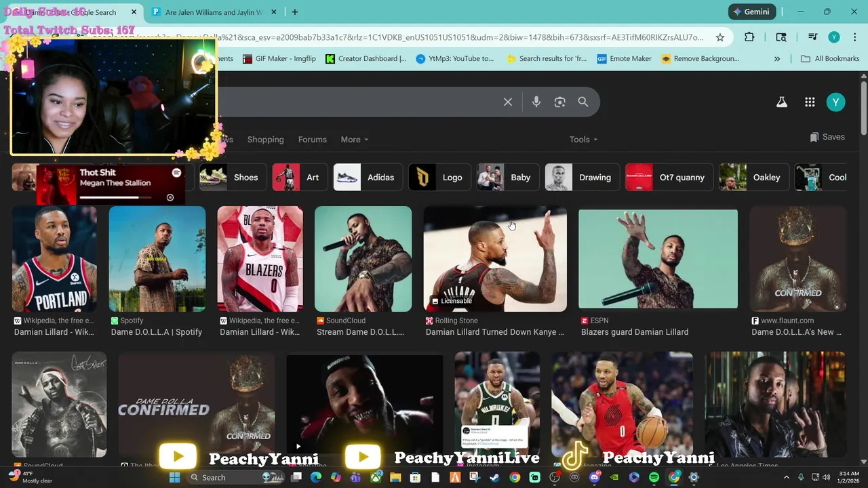Open NVIDIA app from the taskbar
This screenshot has width=868, height=488.
click(x=614, y=477)
